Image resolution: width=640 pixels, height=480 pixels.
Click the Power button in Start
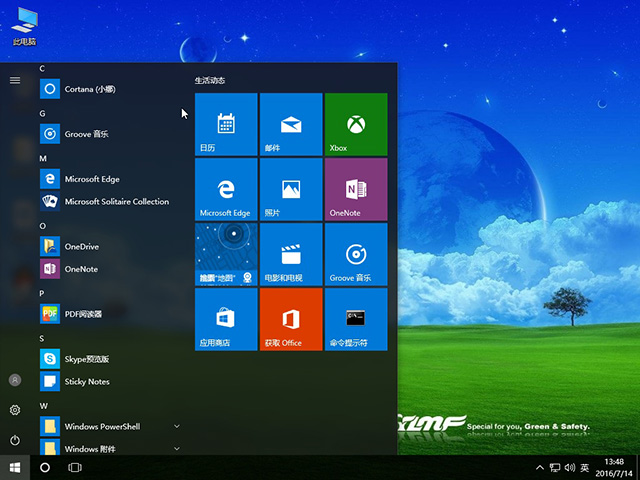15,440
